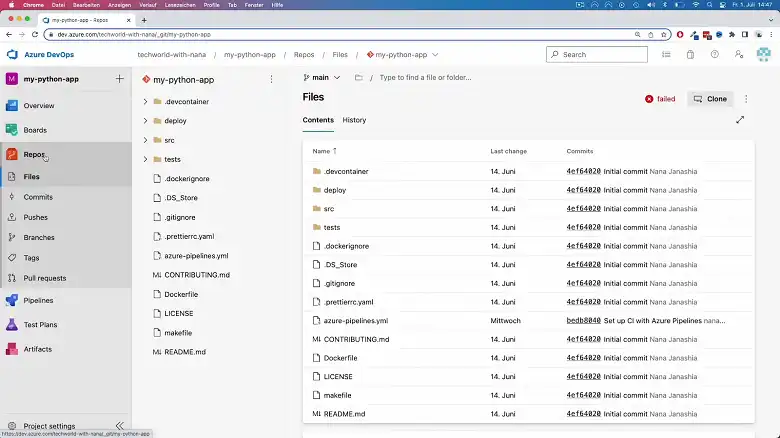Click plus icon next to my-python-app project
This screenshot has height=438, width=780.
pyautogui.click(x=119, y=79)
